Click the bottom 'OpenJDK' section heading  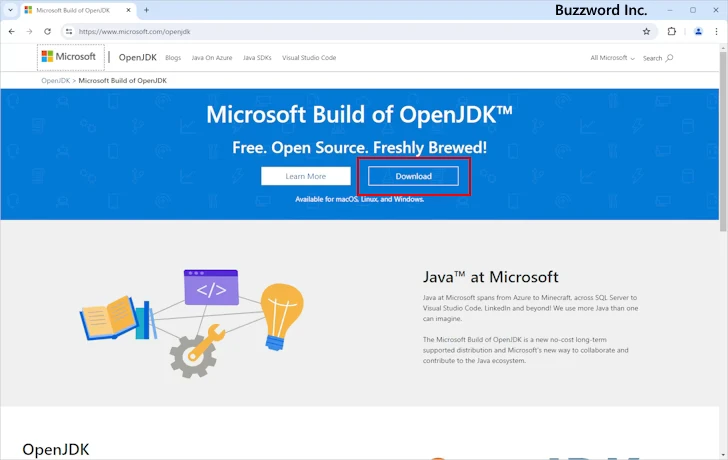tap(56, 449)
